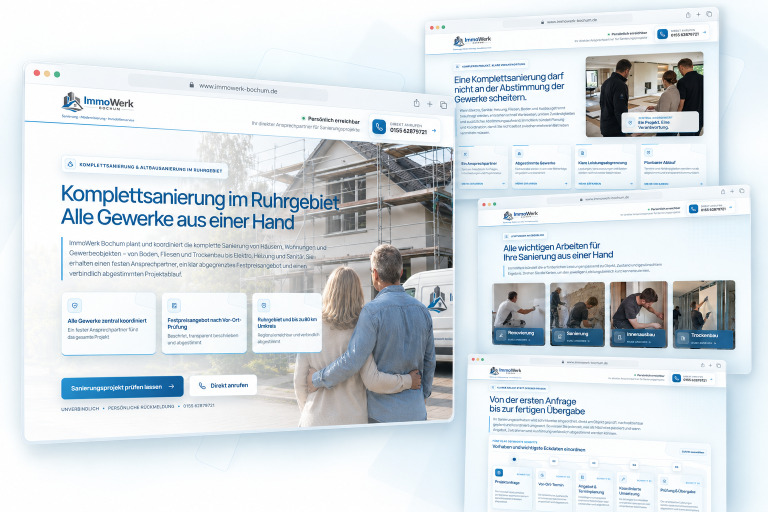
Task: Click address bar www.immowerk-bochum.de in front window
Action: coord(228,88)
